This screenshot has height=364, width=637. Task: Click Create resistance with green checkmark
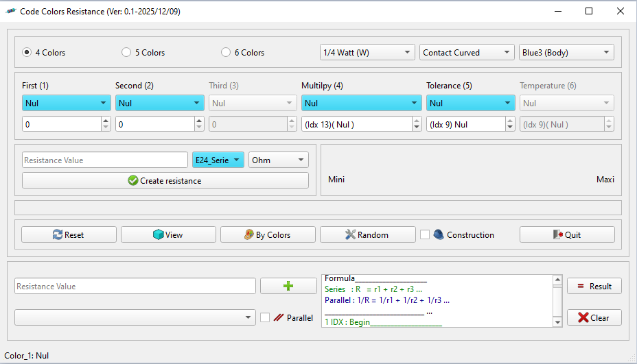(165, 180)
